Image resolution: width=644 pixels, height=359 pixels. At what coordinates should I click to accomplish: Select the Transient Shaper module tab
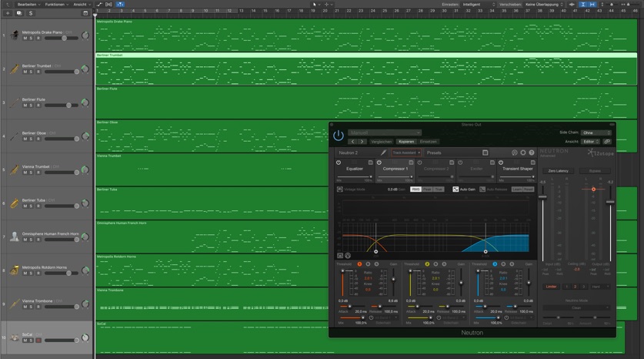point(518,169)
